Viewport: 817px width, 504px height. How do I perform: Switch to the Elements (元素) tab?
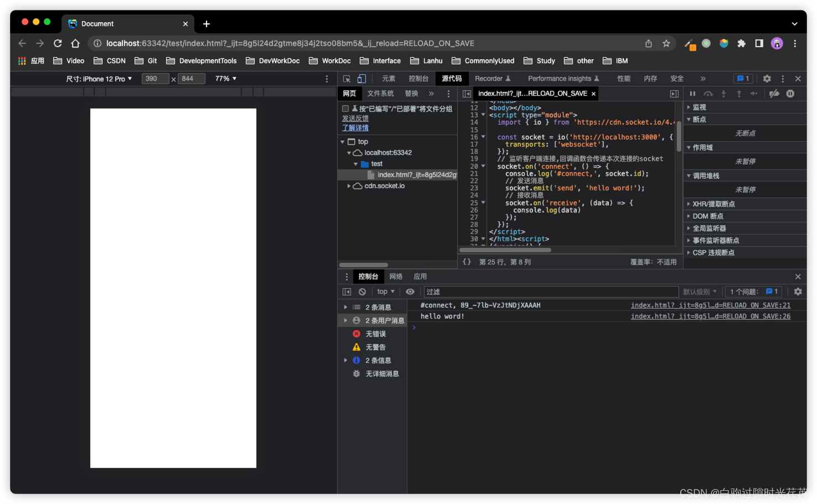pyautogui.click(x=389, y=79)
